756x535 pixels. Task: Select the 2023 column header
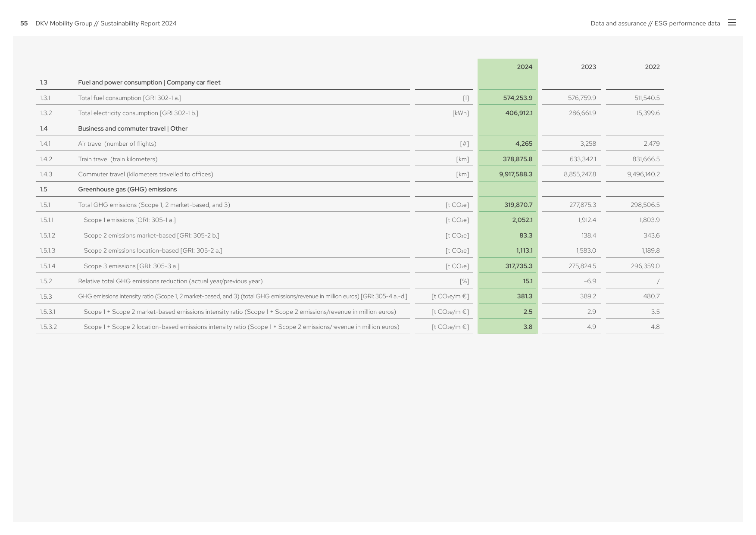point(588,67)
